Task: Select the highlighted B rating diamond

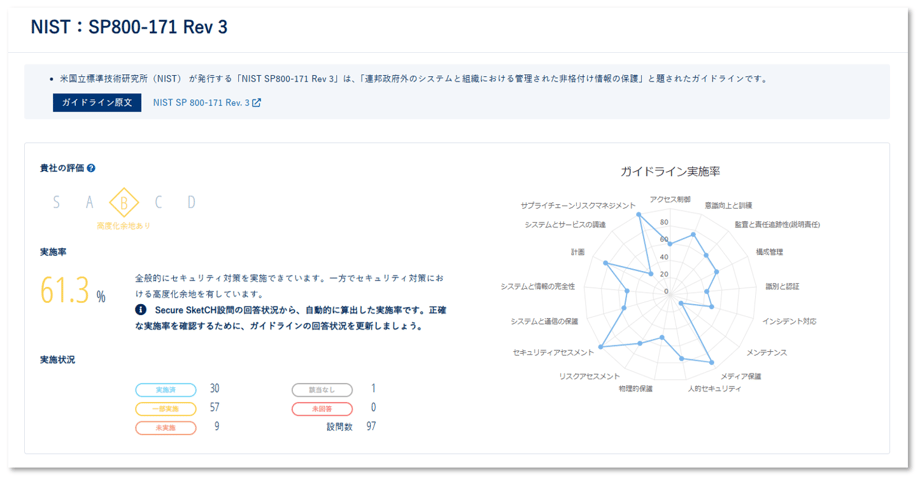Action: coord(124,203)
